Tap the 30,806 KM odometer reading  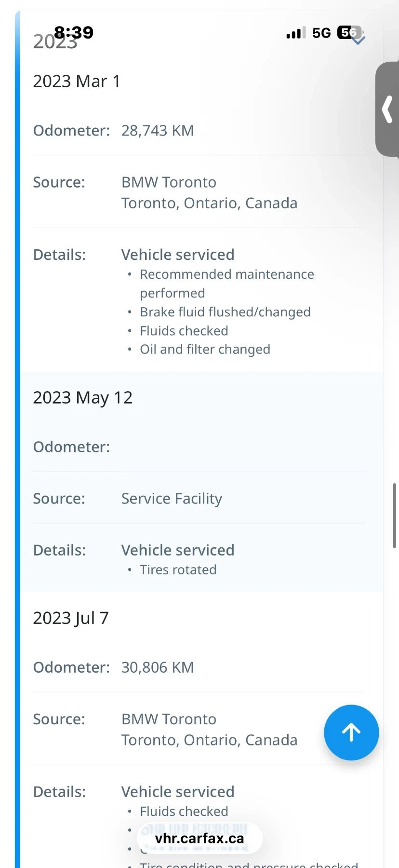(x=158, y=667)
